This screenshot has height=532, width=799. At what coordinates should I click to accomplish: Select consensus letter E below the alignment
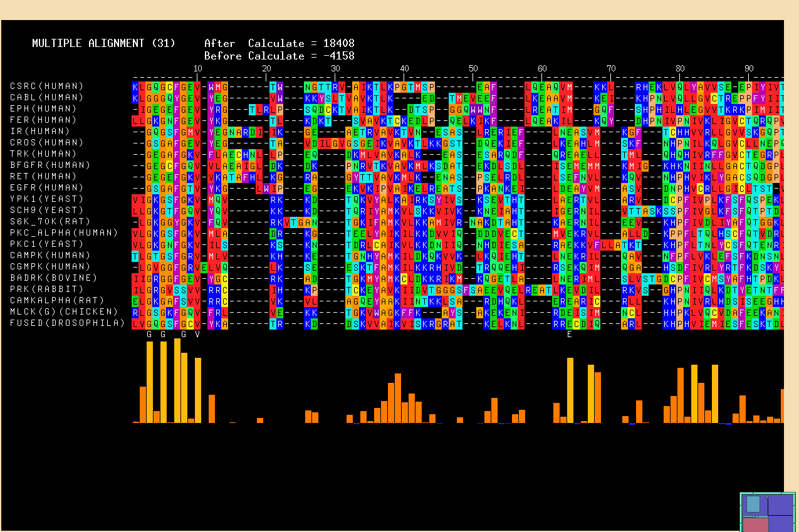click(x=570, y=335)
